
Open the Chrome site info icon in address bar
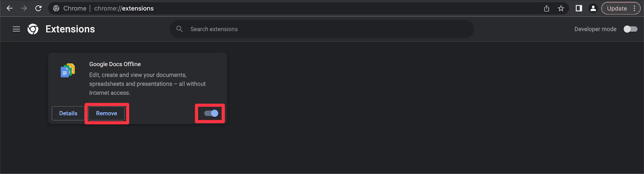(x=56, y=8)
